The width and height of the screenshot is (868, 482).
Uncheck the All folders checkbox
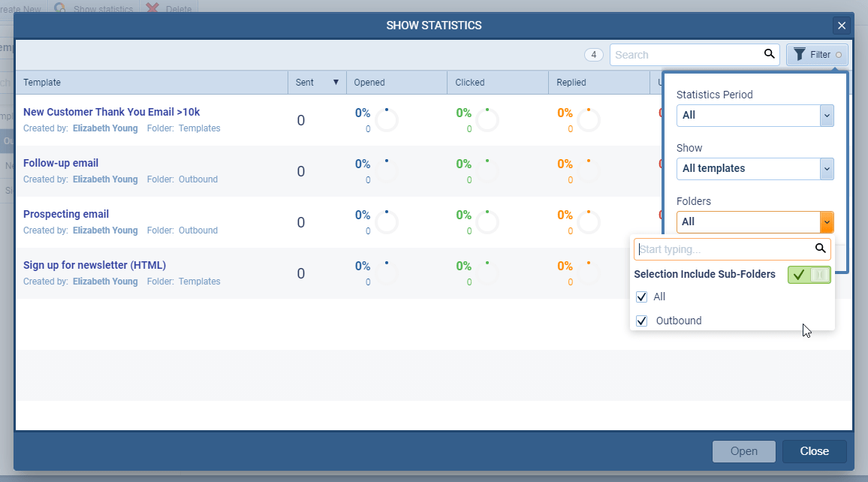641,297
